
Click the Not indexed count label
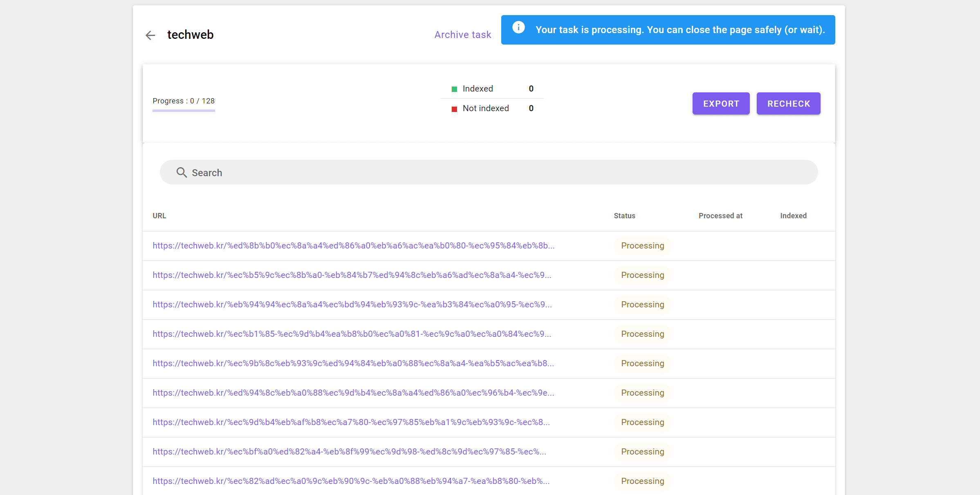tap(486, 108)
